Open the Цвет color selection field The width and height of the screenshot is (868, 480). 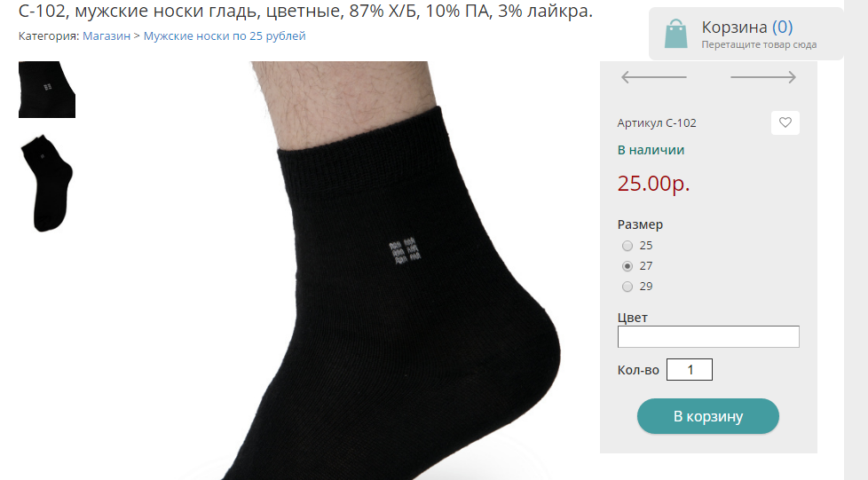tap(708, 336)
